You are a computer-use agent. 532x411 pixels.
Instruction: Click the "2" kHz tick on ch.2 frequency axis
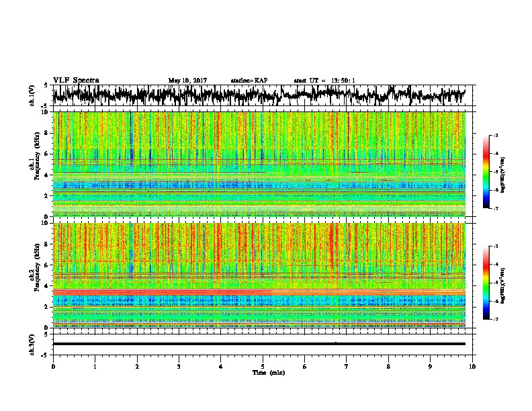point(47,307)
